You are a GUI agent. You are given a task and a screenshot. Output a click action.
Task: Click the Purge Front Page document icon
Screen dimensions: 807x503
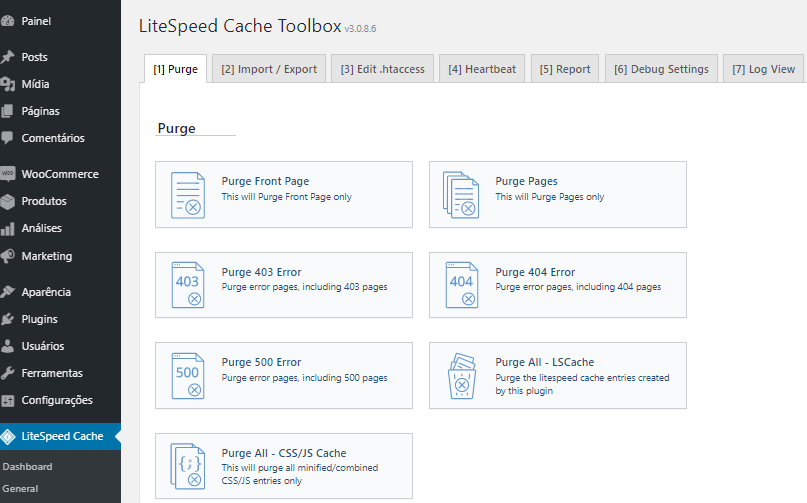click(187, 195)
